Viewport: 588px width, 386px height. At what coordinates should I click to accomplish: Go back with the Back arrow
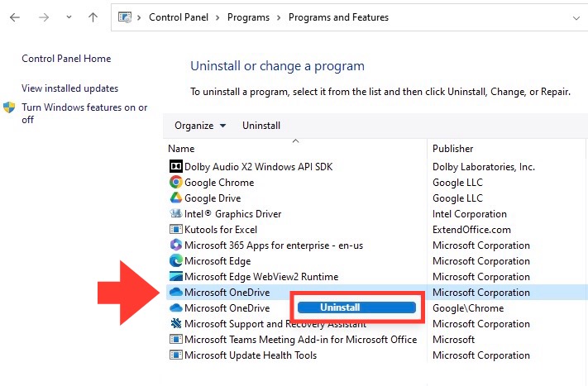click(x=15, y=17)
